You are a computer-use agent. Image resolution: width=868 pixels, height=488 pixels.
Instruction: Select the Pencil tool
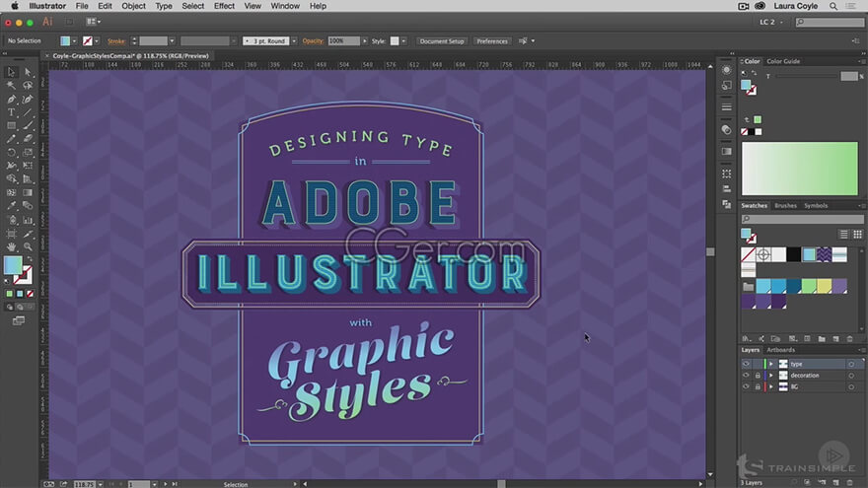point(11,139)
